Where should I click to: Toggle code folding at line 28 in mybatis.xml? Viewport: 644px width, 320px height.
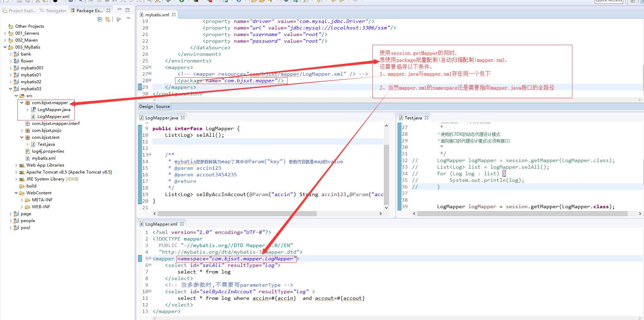click(x=150, y=80)
